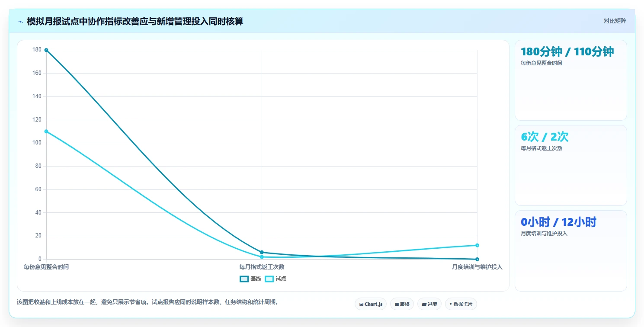Click the Chart.js tag button
Screen dimensions: 644x327
(371, 304)
